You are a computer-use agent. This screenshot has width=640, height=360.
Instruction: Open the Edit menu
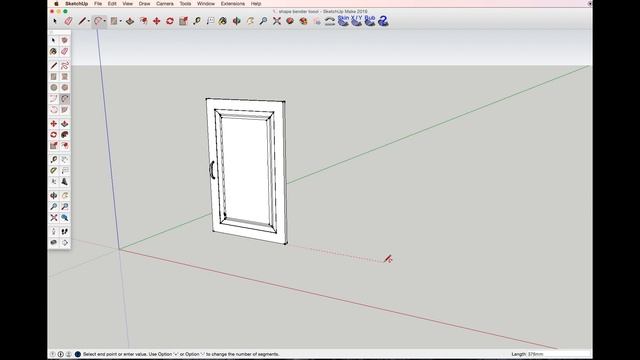coord(112,3)
